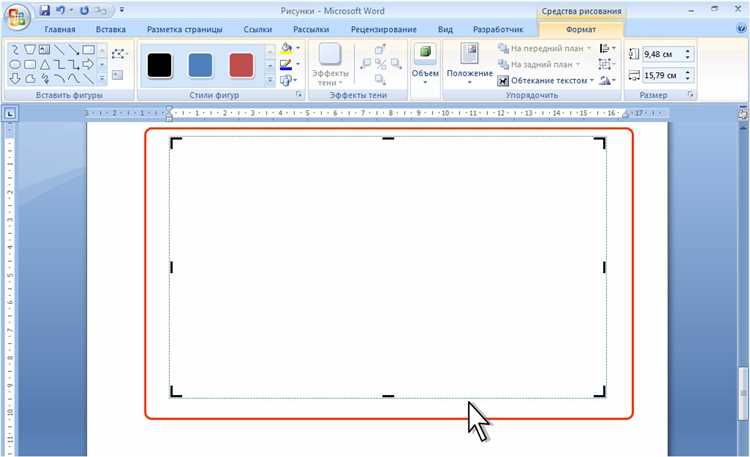The width and height of the screenshot is (750, 457).
Task: Switch to the Вид tab
Action: (x=445, y=29)
